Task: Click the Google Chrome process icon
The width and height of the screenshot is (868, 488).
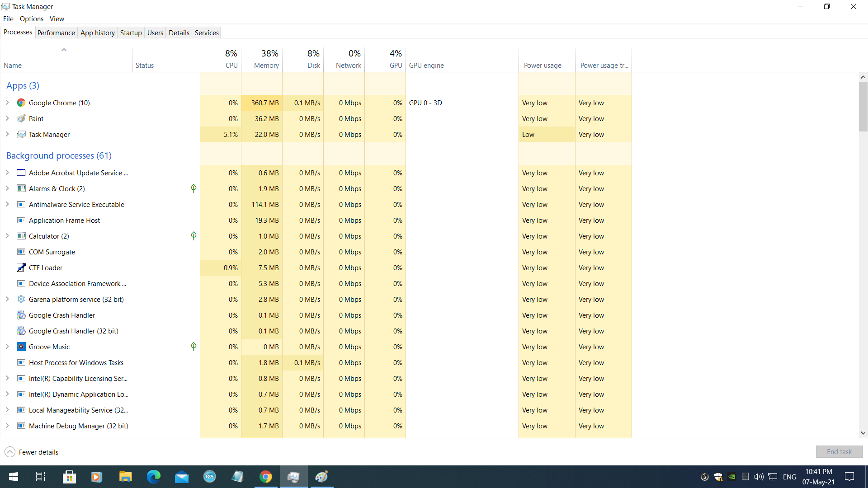Action: [x=21, y=103]
